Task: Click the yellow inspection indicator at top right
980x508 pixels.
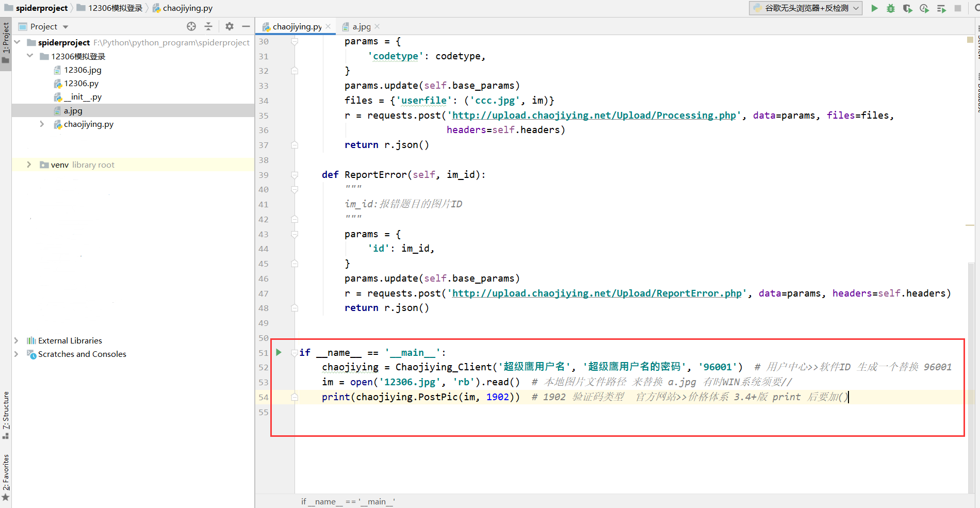Action: coord(970,40)
